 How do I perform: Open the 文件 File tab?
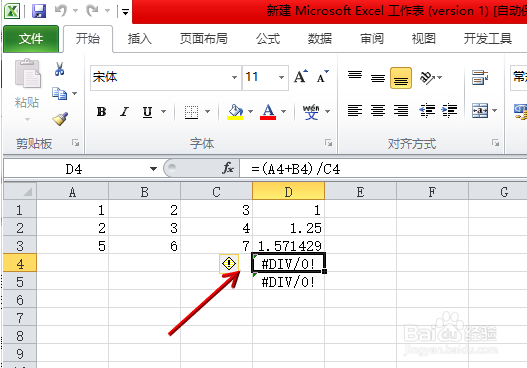point(31,39)
